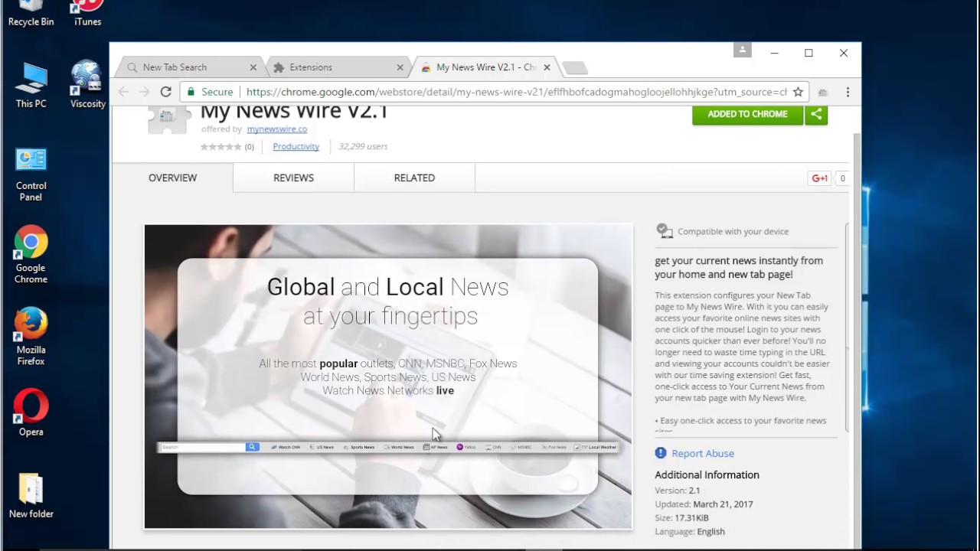Screen dimensions: 980x551
Task: Select the Mozilla Firefox desktop shortcut
Action: click(x=31, y=337)
